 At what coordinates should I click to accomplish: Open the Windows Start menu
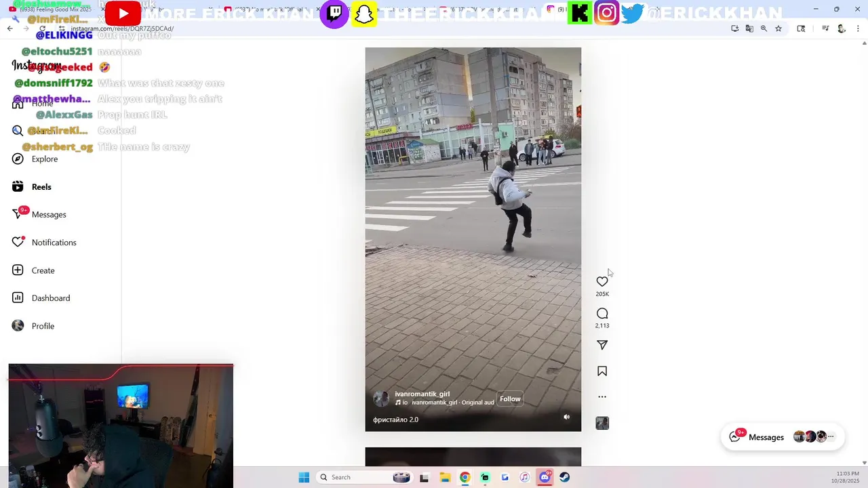click(304, 477)
